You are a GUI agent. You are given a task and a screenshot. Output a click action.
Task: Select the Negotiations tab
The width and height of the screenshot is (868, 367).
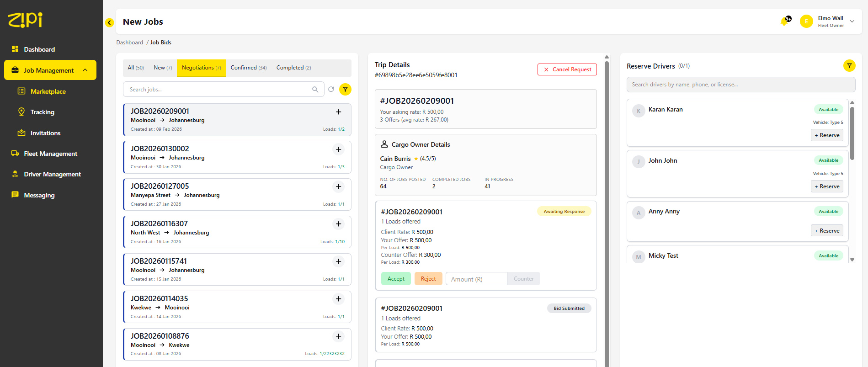[201, 68]
